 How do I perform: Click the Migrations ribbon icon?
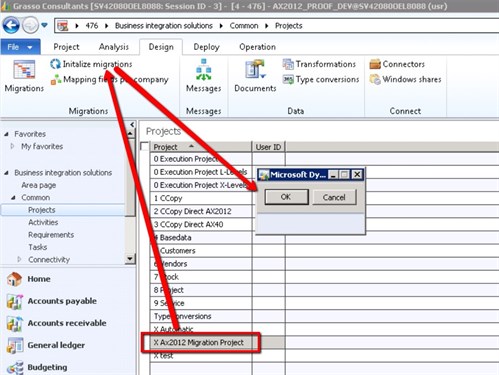click(x=24, y=70)
